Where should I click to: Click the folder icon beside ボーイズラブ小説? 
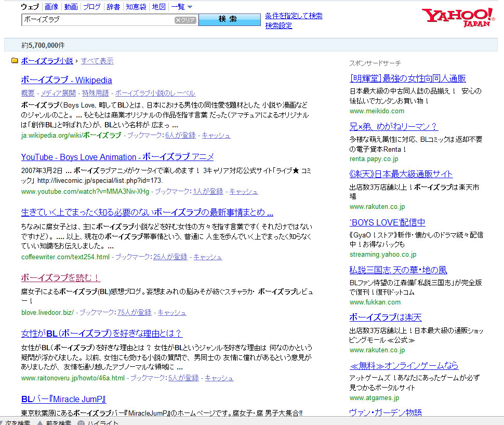(x=15, y=60)
